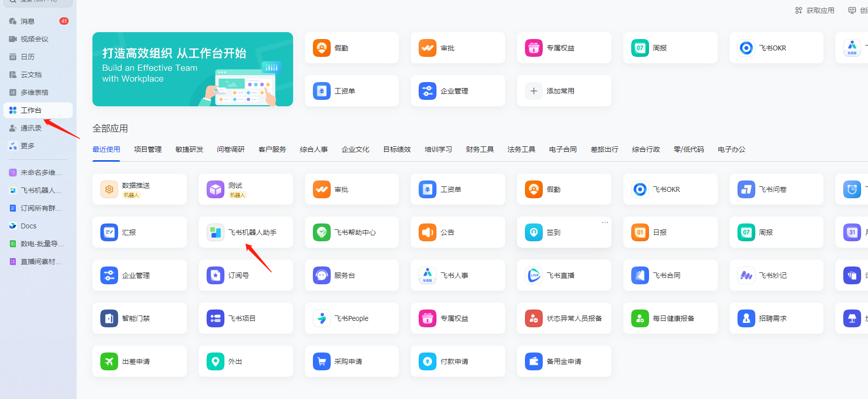Show the 企业文化 category tab
This screenshot has height=399, width=868.
355,149
